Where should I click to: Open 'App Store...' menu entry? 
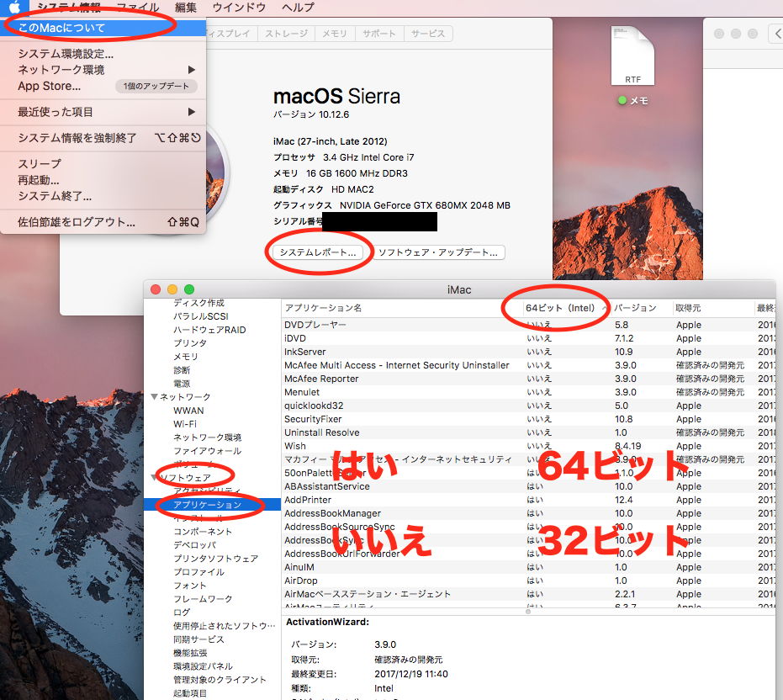49,86
